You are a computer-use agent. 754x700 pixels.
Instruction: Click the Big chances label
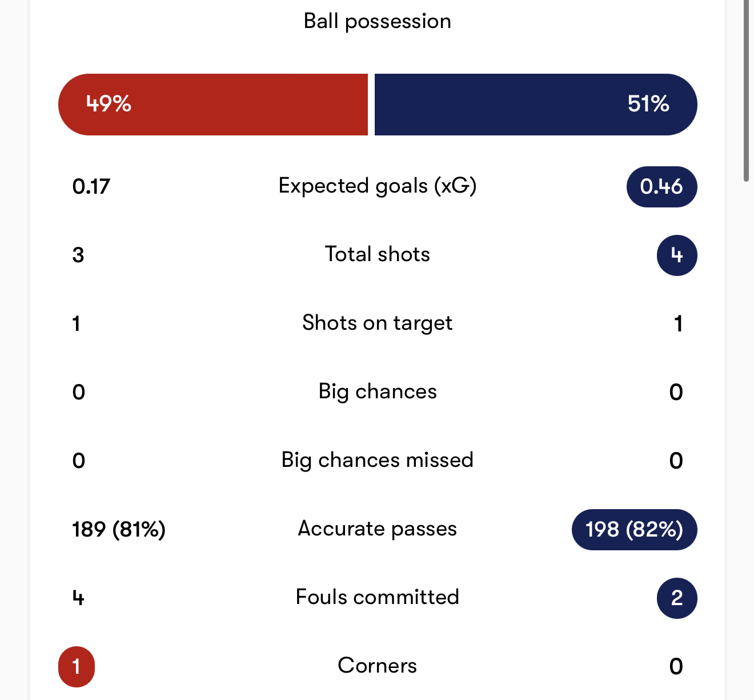[x=377, y=392]
